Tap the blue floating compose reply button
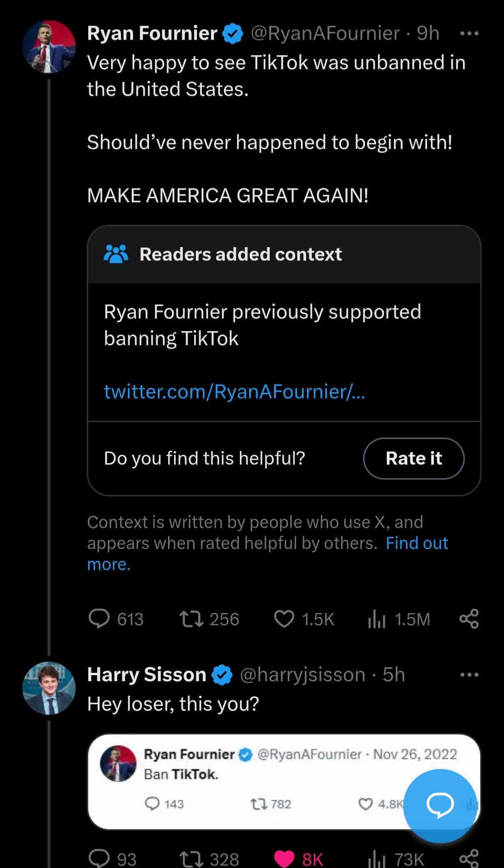Image resolution: width=504 pixels, height=868 pixels. point(440,805)
